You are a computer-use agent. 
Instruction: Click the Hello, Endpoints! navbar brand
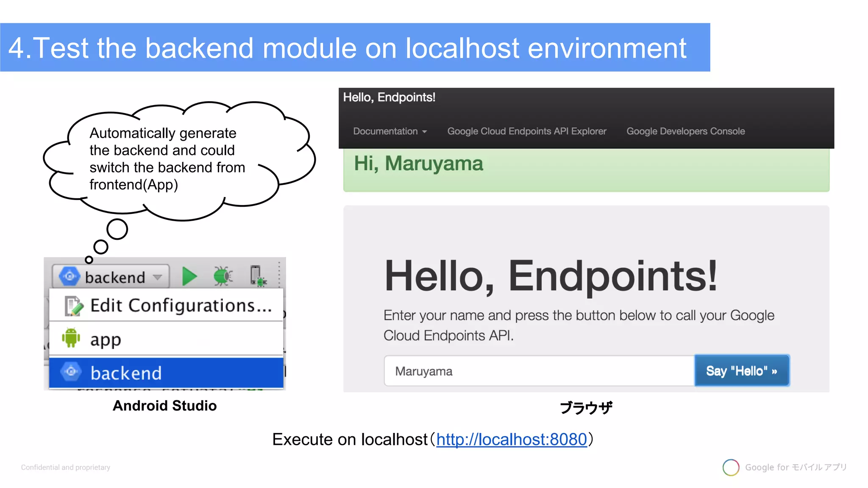point(389,97)
